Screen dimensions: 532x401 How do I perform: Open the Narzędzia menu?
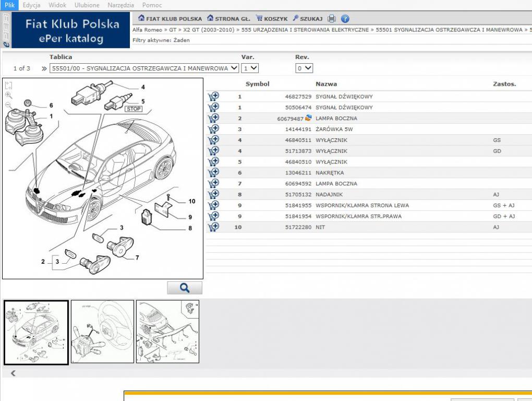(120, 5)
